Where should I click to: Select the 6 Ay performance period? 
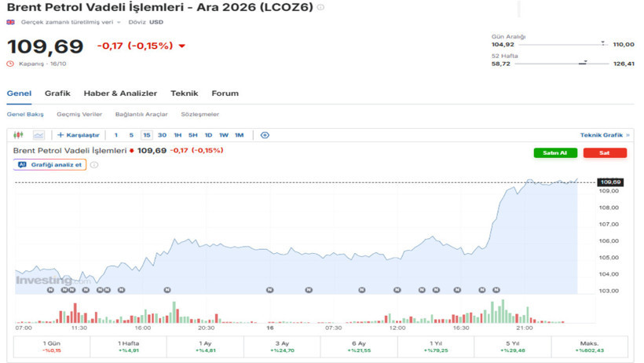359,346
